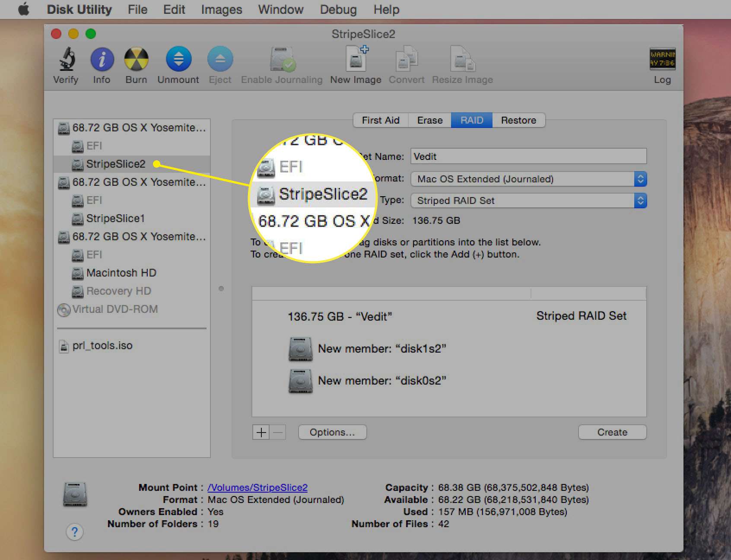The height and width of the screenshot is (560, 731).
Task: Open the Volume Format dropdown
Action: pos(528,179)
